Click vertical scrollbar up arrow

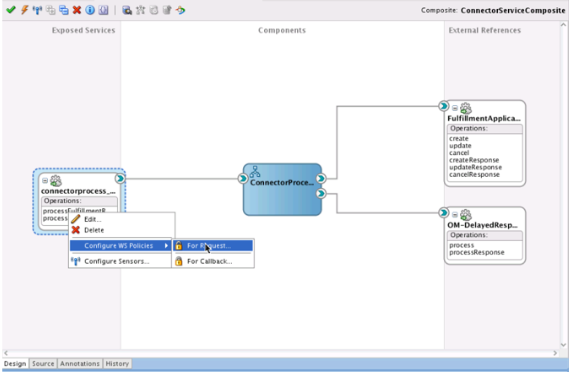[x=564, y=25]
